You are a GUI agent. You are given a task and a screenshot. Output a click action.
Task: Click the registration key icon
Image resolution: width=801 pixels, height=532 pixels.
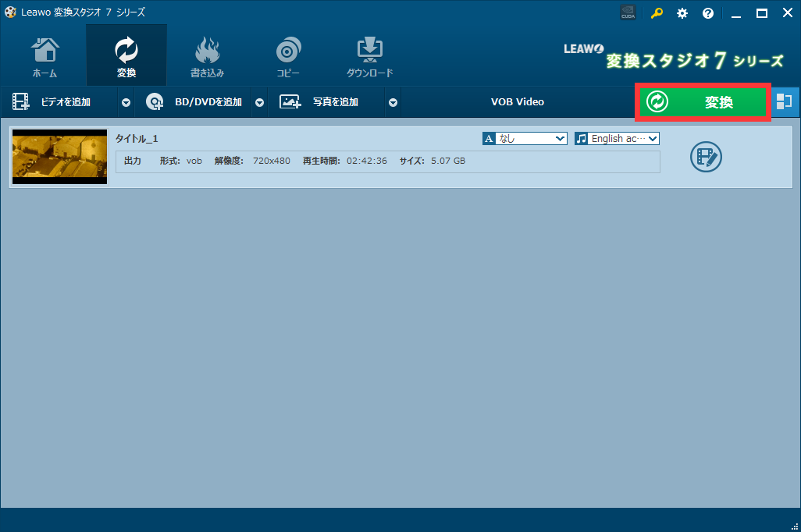click(x=657, y=12)
